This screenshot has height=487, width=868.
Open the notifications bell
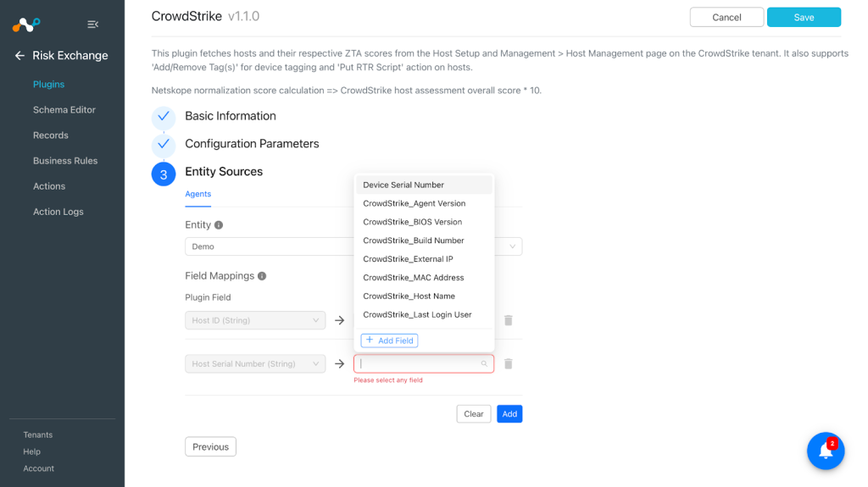click(826, 451)
